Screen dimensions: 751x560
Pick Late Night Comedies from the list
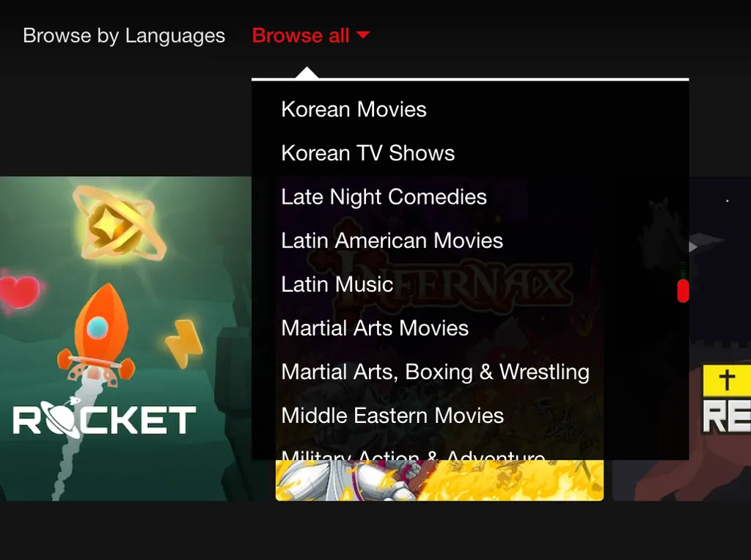coord(384,196)
